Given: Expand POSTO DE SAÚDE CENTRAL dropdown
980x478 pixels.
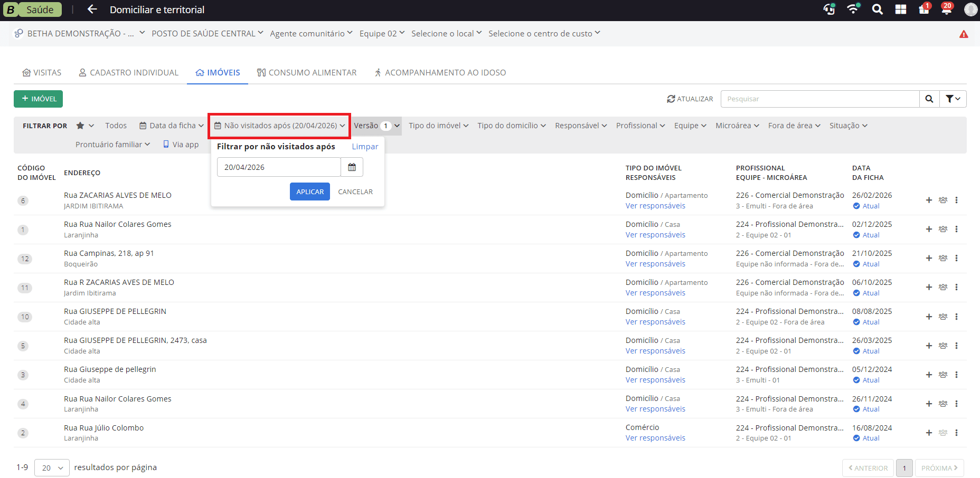Looking at the screenshot, I should coord(207,33).
